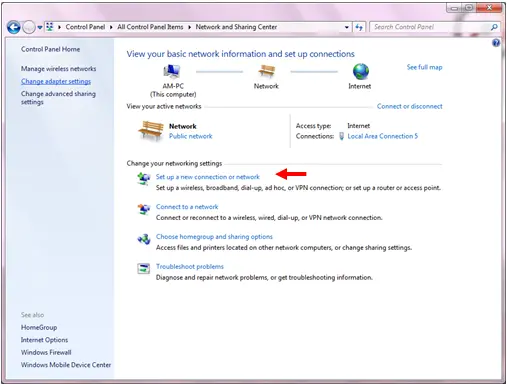507x384 pixels.
Task: Click the Control Panel icon in address bar
Action: (50, 27)
